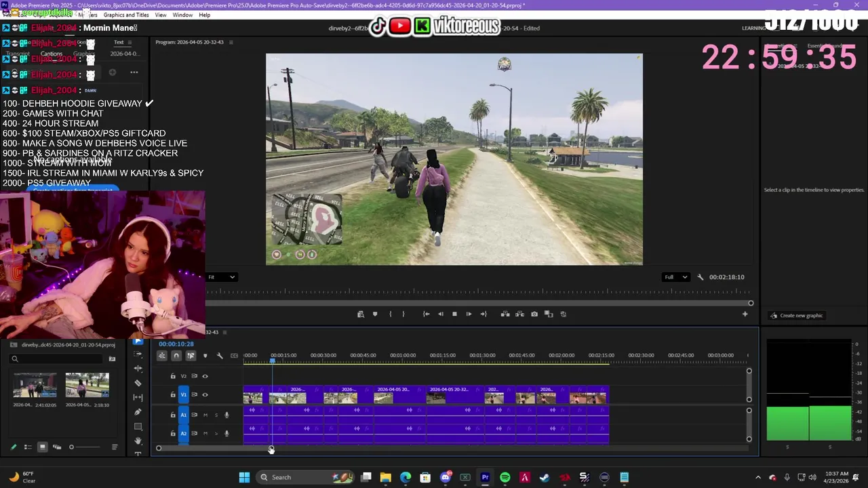Open File Explorer from the taskbar
The height and width of the screenshot is (488, 868).
click(x=385, y=477)
